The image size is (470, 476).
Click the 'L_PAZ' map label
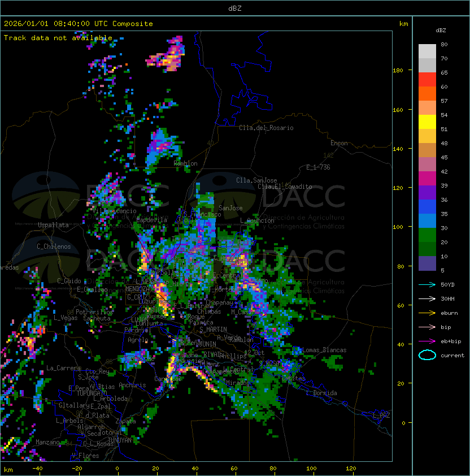click(x=381, y=416)
